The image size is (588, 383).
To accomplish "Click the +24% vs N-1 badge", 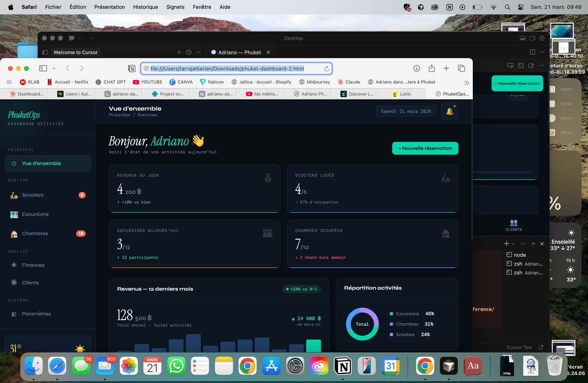I will point(302,289).
